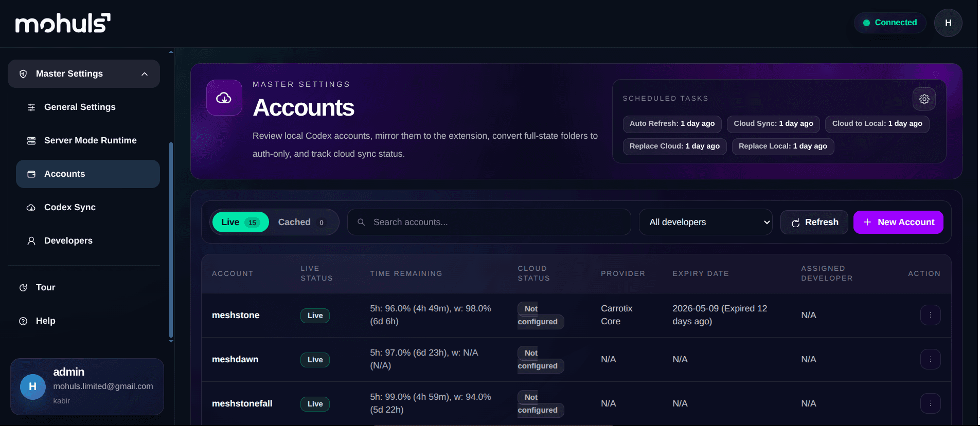The image size is (980, 426).
Task: Click the cloud icon beside Codex Sync
Action: pos(31,208)
